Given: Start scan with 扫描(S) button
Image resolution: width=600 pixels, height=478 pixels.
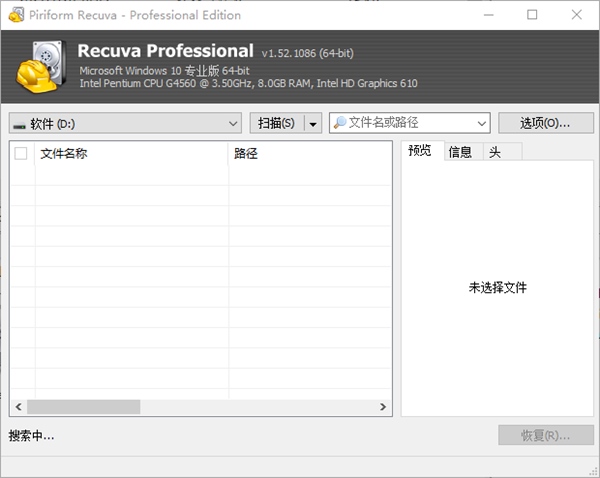Looking at the screenshot, I should point(276,123).
